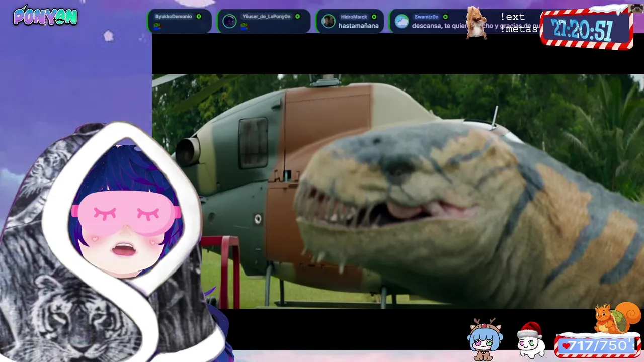Select the SwamtzOn username
644x362 pixels.
coord(426,17)
